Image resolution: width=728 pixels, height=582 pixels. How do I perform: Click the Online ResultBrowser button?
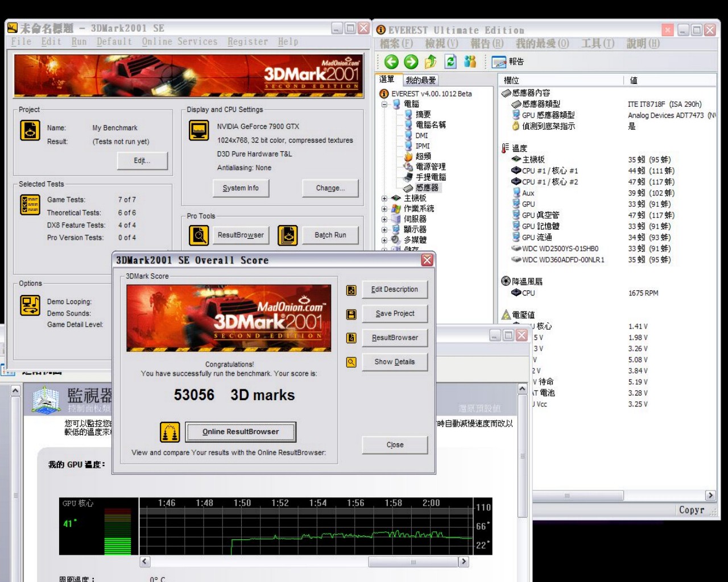241,432
